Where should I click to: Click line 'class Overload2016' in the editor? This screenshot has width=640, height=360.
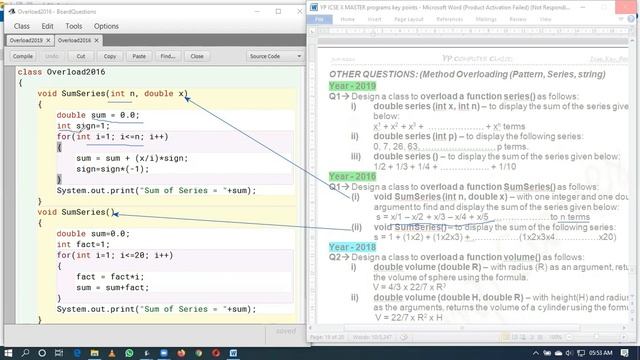pyautogui.click(x=61, y=72)
